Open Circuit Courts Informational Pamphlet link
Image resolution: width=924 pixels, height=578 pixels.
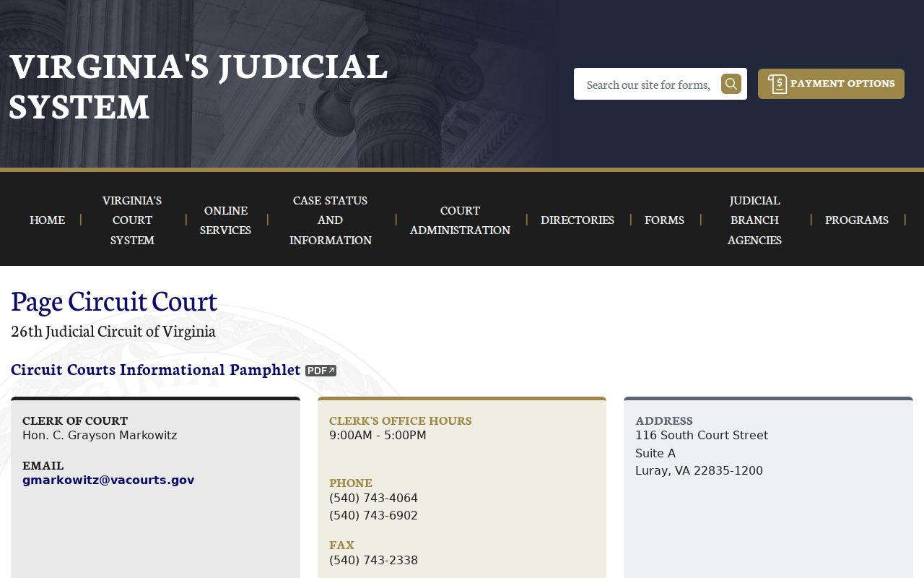click(x=156, y=369)
